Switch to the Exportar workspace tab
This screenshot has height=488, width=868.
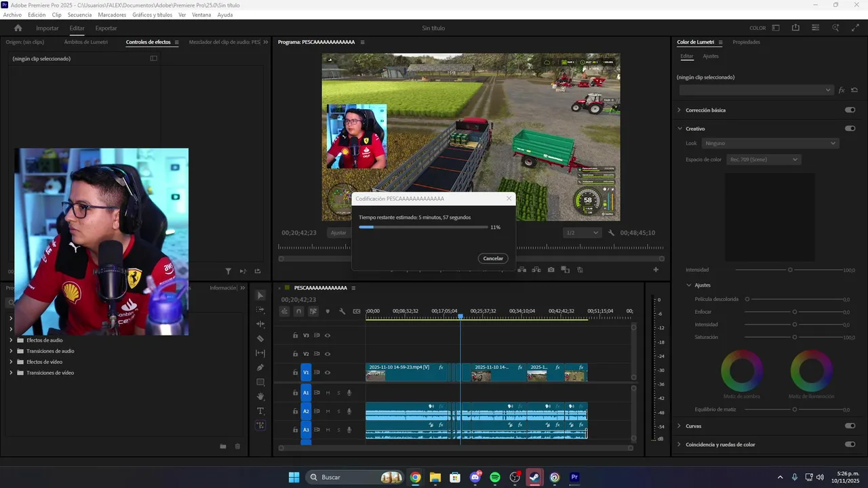(106, 28)
